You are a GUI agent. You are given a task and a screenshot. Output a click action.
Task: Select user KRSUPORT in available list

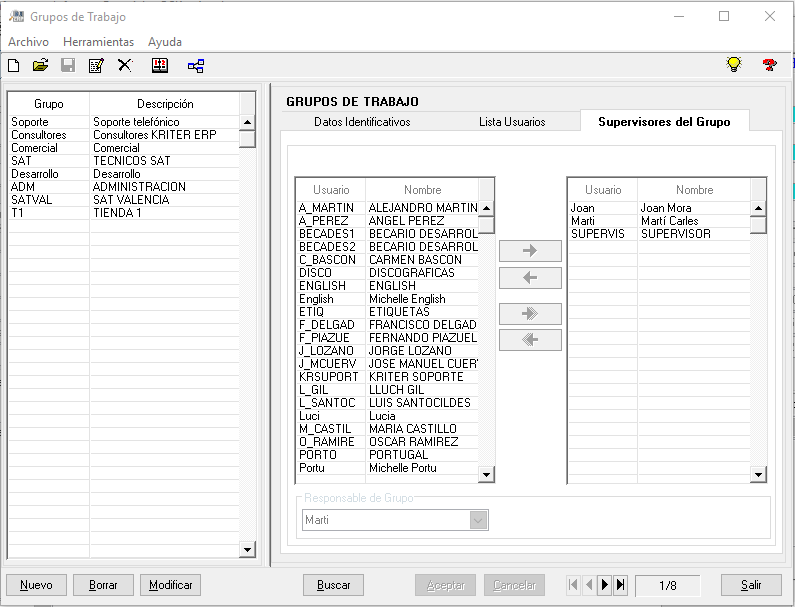point(387,377)
